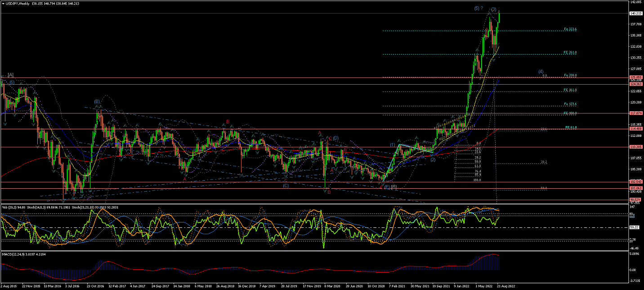Click the 125.855 price level tag
This screenshot has height=290, width=644.
tap(635, 77)
